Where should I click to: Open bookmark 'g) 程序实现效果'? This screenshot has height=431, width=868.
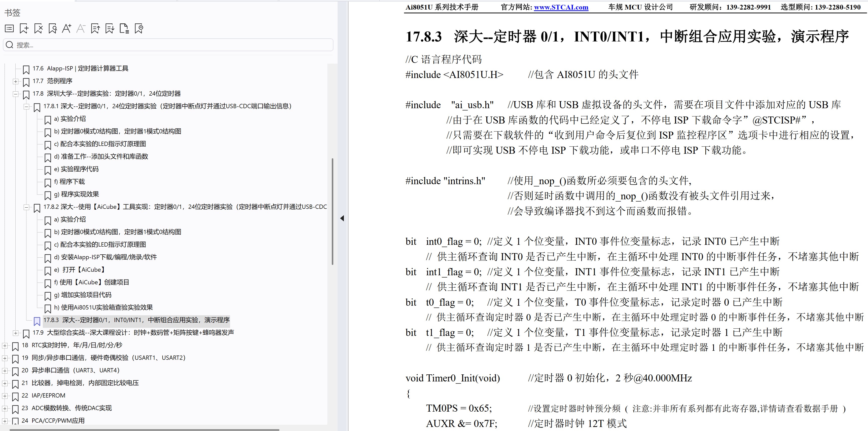(77, 194)
